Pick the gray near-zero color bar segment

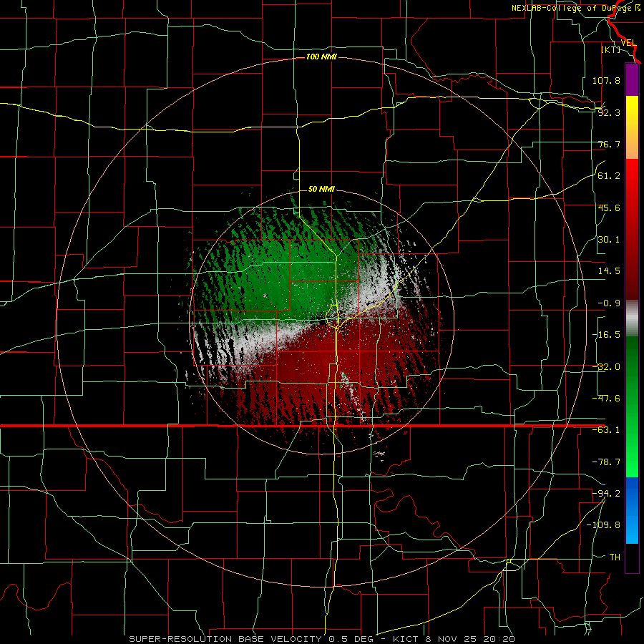point(632,318)
